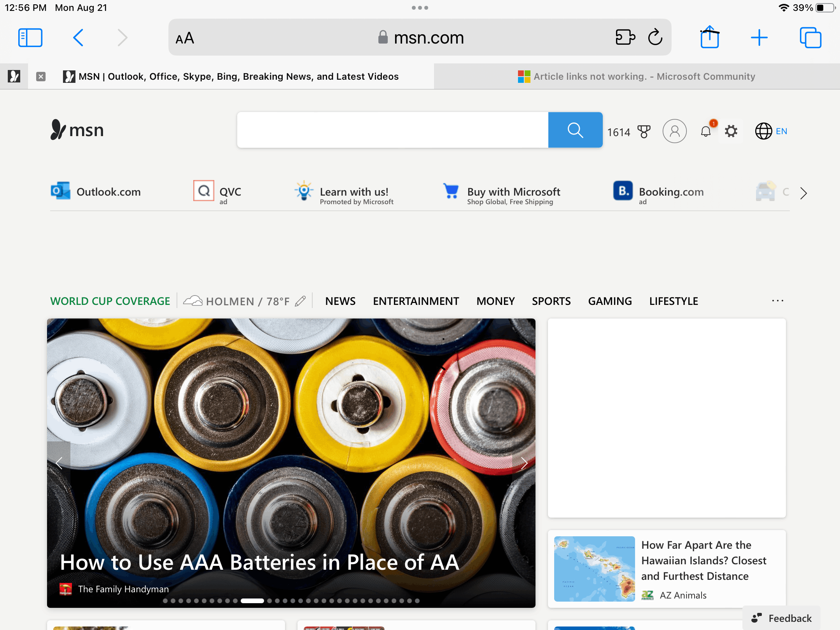
Task: Click the blue search button
Action: [x=575, y=130]
